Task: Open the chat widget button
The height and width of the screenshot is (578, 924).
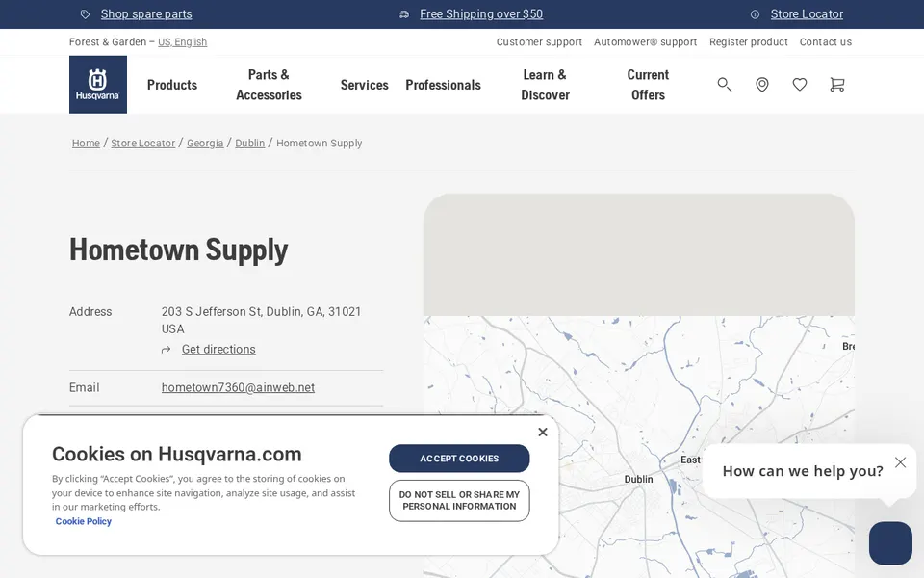Action: point(890,543)
